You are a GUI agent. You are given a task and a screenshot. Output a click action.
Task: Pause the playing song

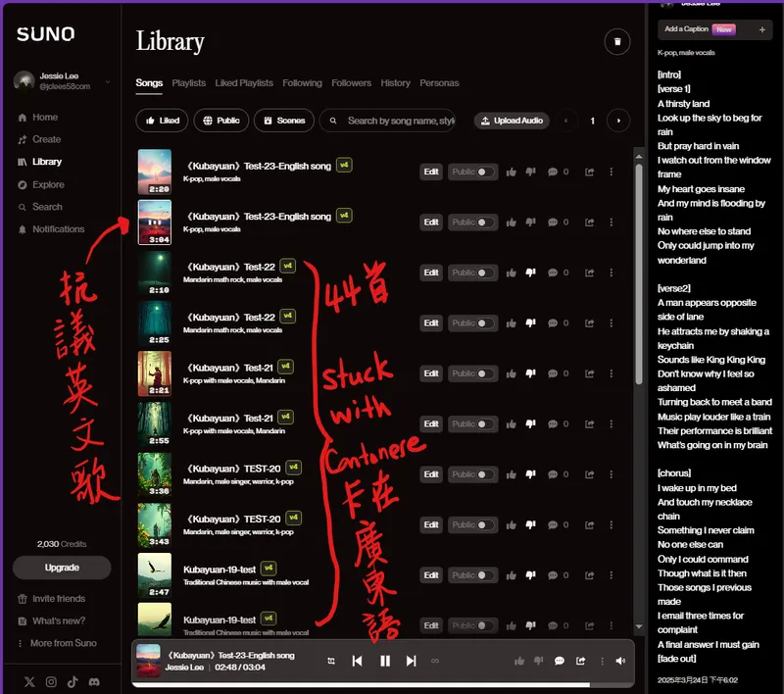[x=384, y=662]
